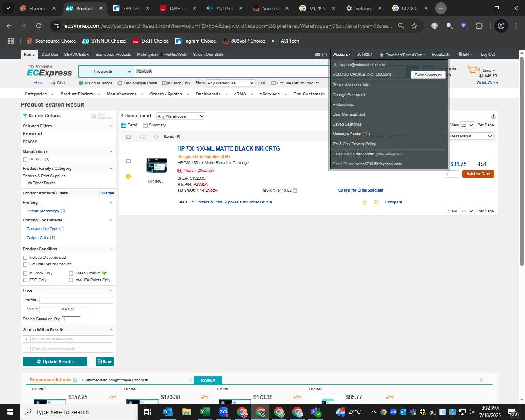Image resolution: width=525 pixels, height=420 pixels.
Task: Select User Management in Account menu
Action: pos(349,114)
